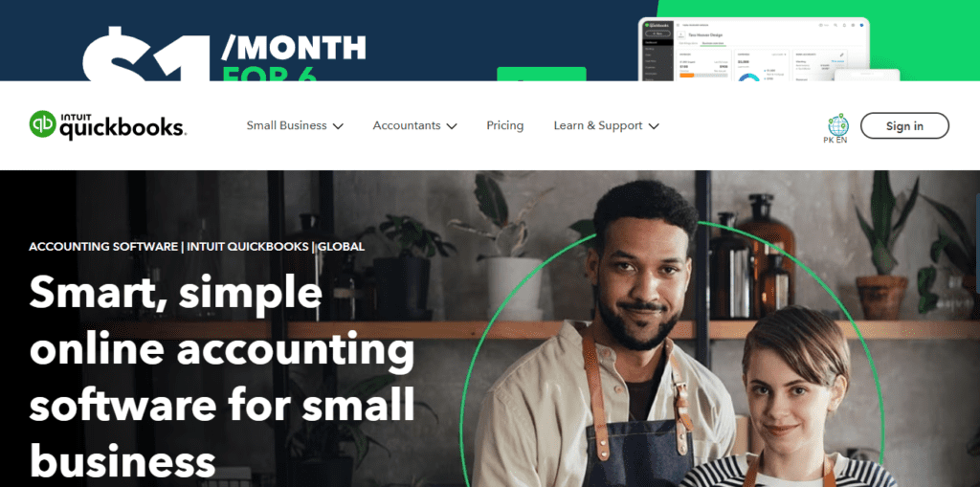Click the GLOBAL breadcrumb segment
Image resolution: width=980 pixels, height=487 pixels.
(342, 246)
